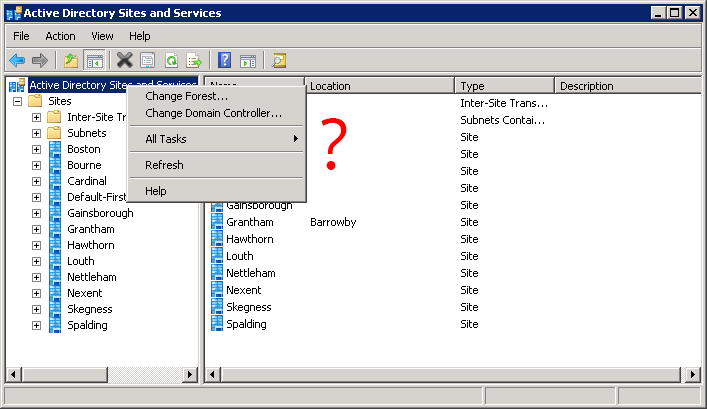Click the tree pane scrollbar right arrow

190,374
